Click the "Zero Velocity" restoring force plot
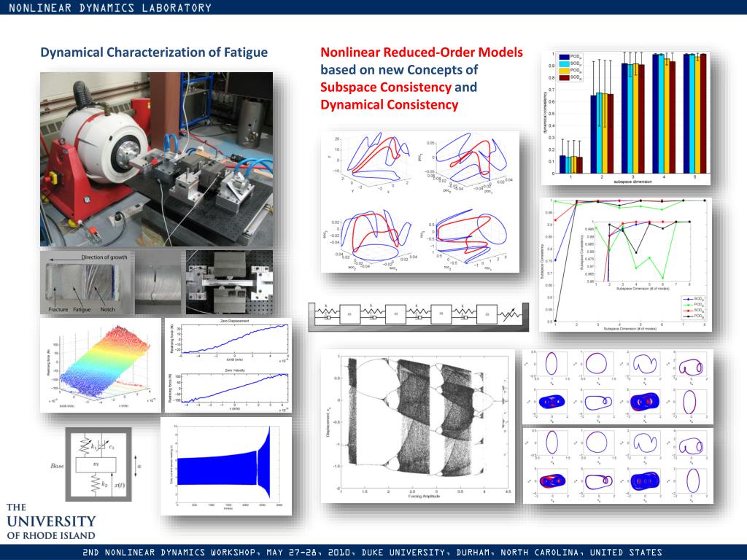 [228, 389]
